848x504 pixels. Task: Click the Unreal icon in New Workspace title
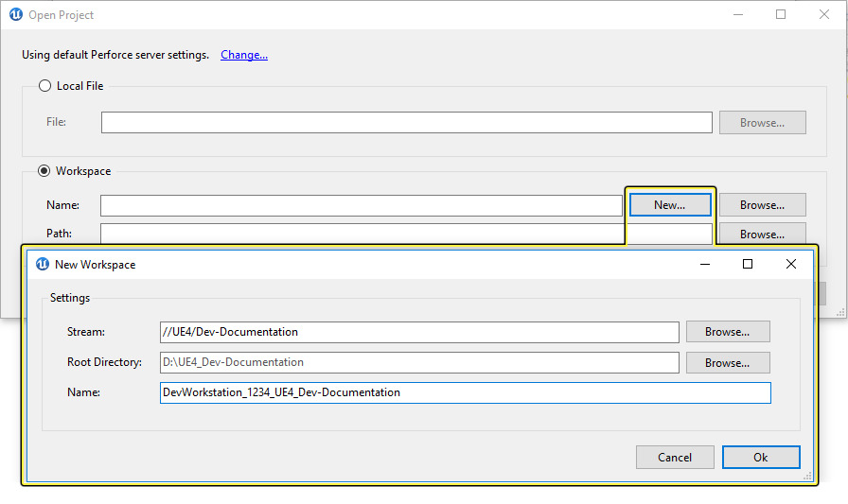42,265
